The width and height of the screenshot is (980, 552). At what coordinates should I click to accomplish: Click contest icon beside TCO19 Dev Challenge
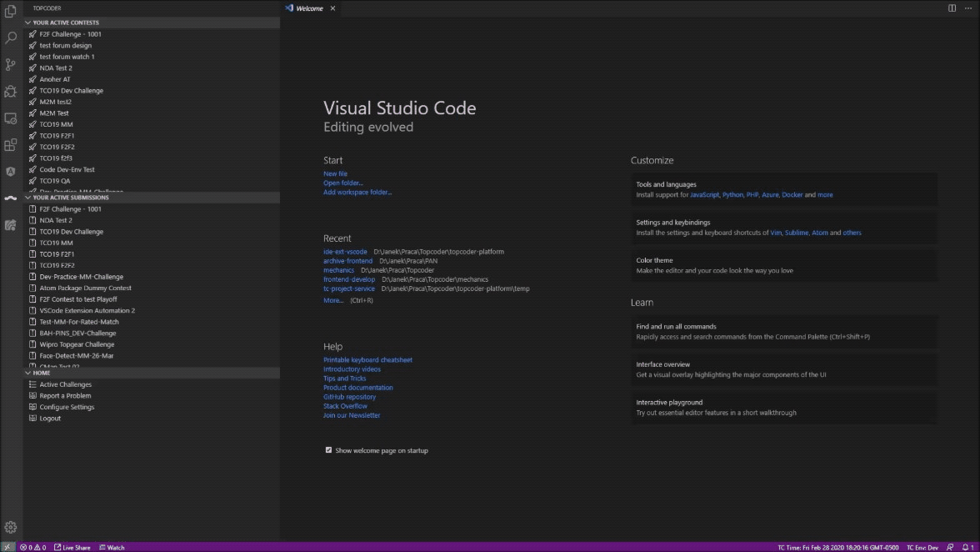(x=32, y=91)
